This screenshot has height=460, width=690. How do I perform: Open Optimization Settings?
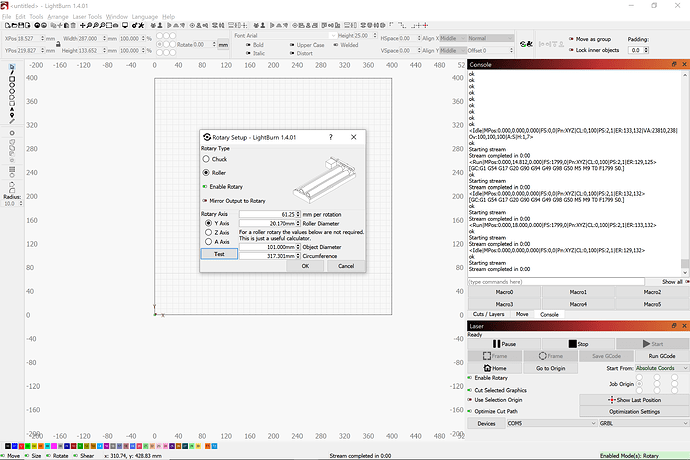coord(634,412)
